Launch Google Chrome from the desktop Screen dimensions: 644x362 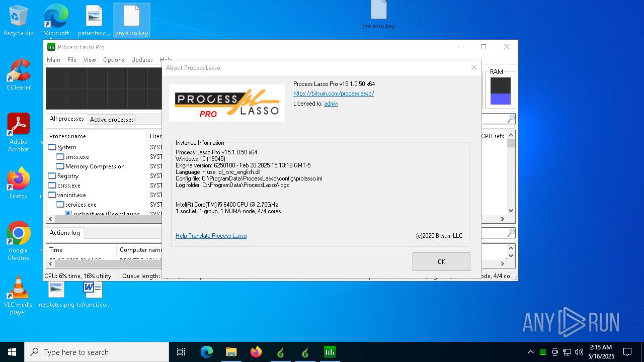[18, 241]
